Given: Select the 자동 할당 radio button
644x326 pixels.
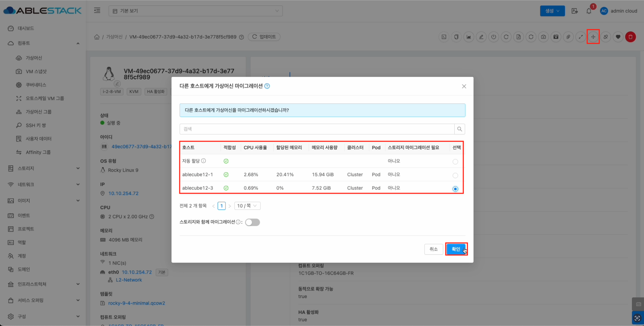Looking at the screenshot, I should [455, 162].
